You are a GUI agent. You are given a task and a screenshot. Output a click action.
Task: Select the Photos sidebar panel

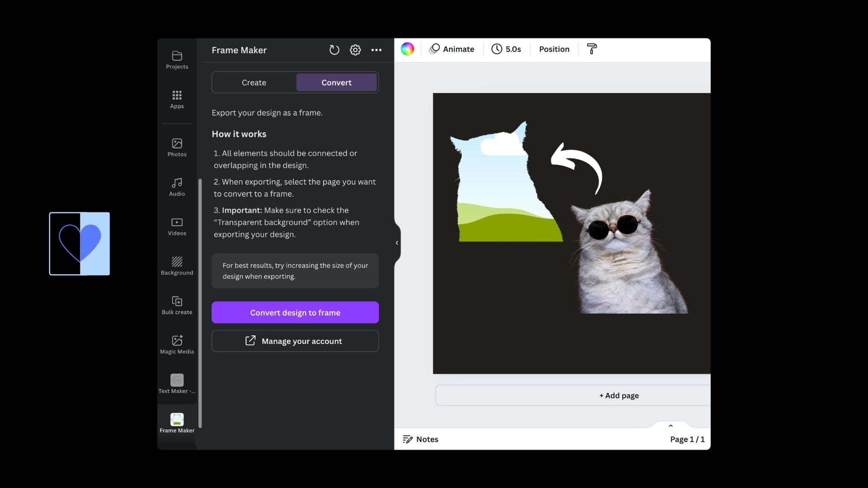click(176, 147)
